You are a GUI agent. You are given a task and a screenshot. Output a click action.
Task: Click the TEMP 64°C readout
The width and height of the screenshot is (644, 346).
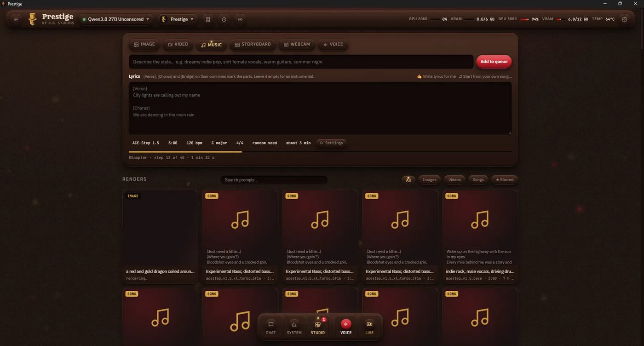point(603,19)
